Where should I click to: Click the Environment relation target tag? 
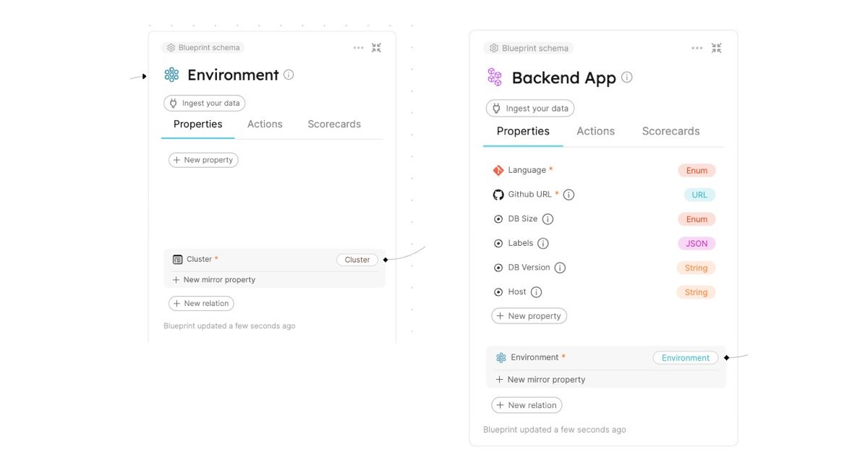pos(686,358)
